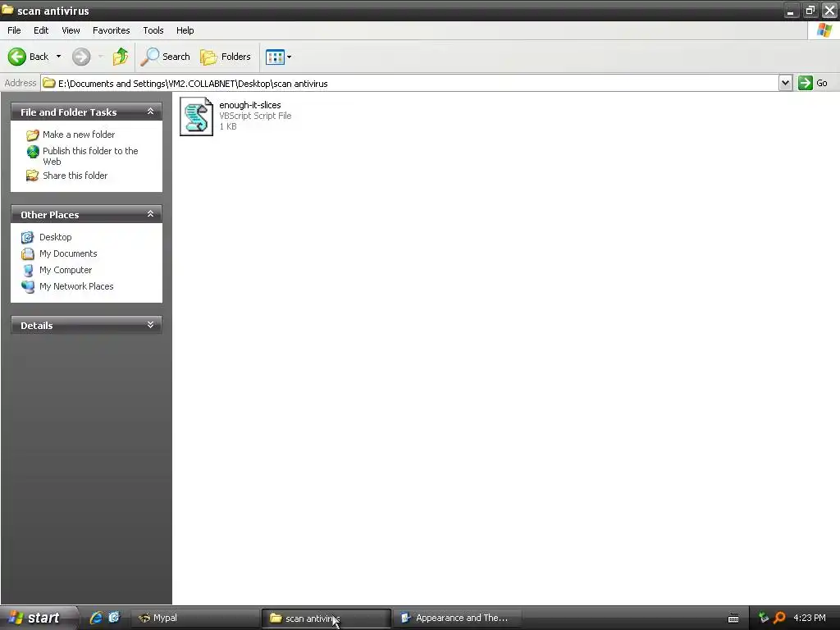Click the title bar folder icon

coord(7,10)
